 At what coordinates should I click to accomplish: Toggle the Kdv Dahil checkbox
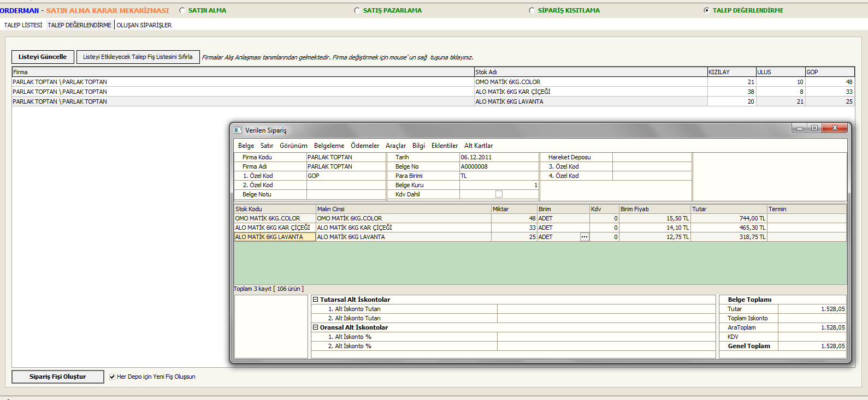point(499,194)
